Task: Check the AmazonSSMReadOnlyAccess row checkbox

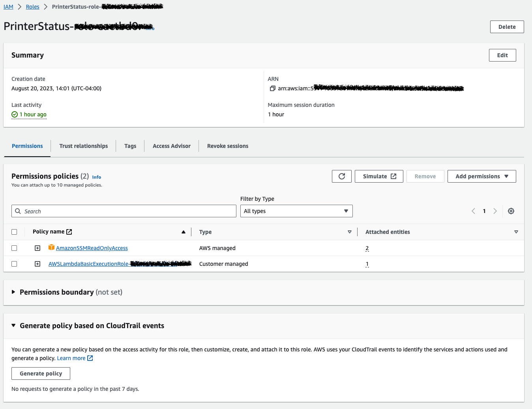Action: click(14, 248)
